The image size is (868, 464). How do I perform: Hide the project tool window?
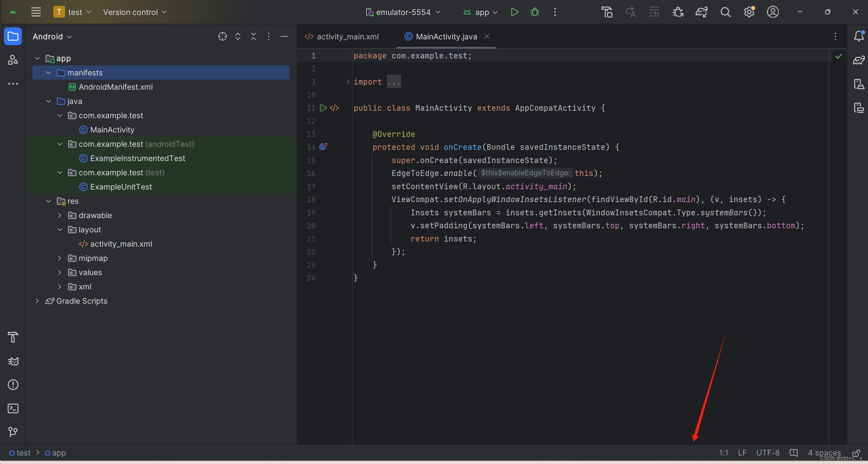[x=284, y=36]
